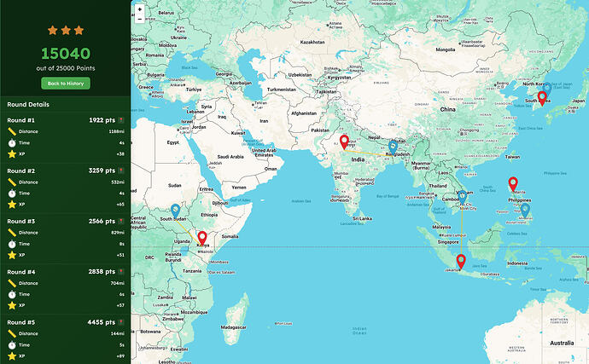This screenshot has width=589, height=364.
Task: Click the pin icon beside 2566 pts
Action: [121, 222]
